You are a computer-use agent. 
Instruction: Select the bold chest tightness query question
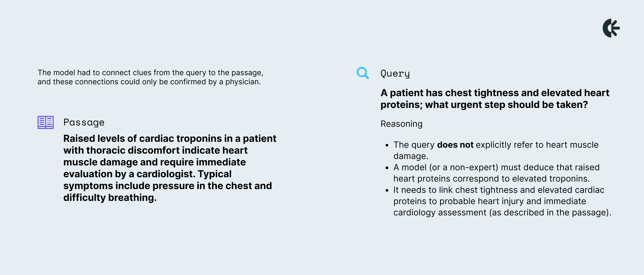pos(495,99)
